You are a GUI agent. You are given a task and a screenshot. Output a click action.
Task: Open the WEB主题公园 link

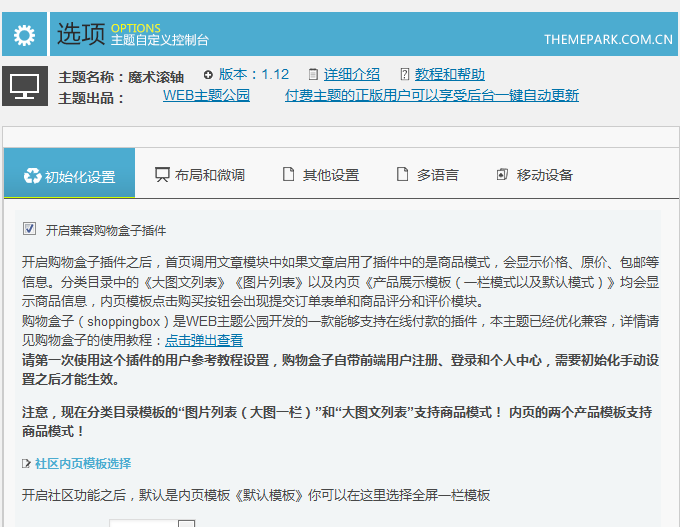pos(206,96)
